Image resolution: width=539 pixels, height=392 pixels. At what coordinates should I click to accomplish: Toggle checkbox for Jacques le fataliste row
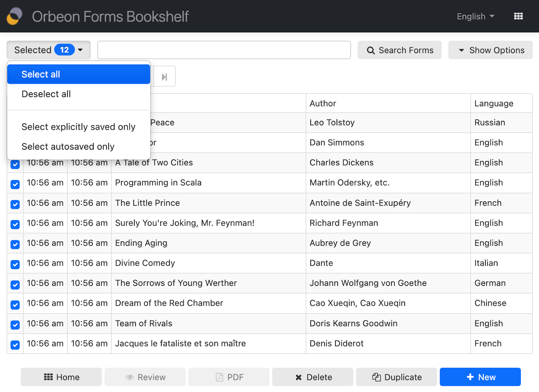coord(15,345)
